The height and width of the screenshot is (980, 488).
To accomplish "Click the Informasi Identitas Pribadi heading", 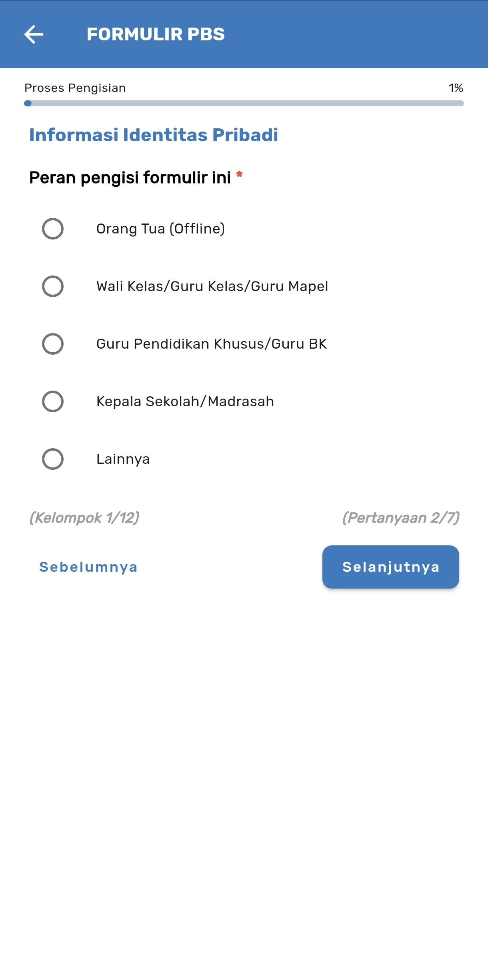I will [154, 135].
